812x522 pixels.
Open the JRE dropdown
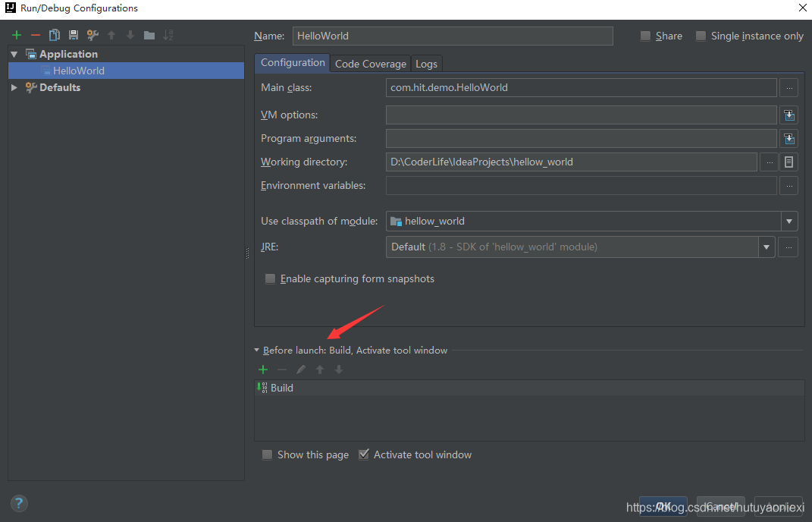767,247
